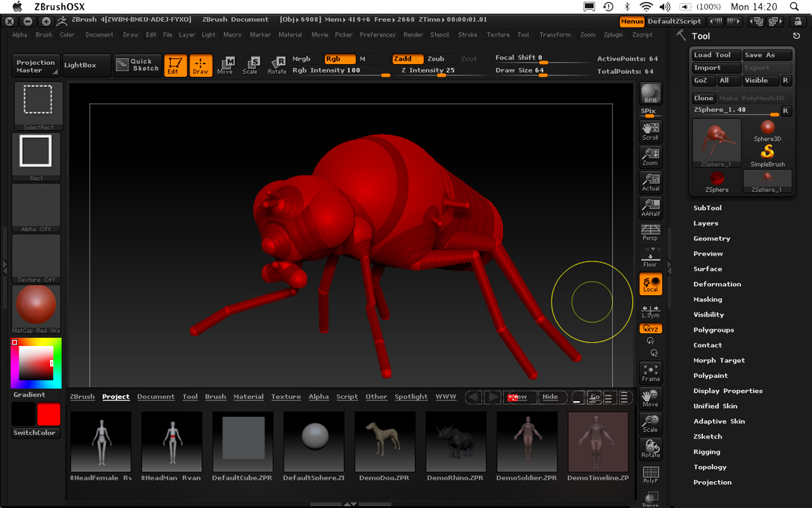The image size is (812, 508).
Task: Switch to the Project tab in LightBox
Action: click(116, 397)
